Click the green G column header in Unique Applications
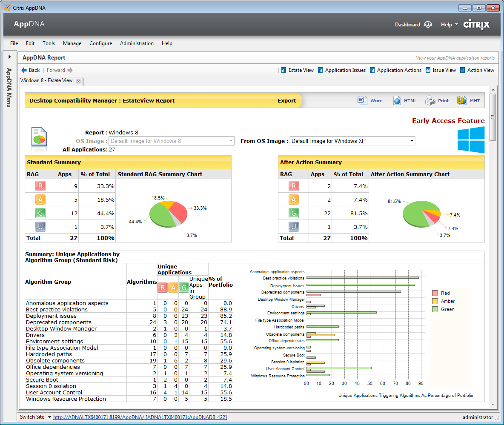The width and height of the screenshot is (504, 425). pos(184,288)
